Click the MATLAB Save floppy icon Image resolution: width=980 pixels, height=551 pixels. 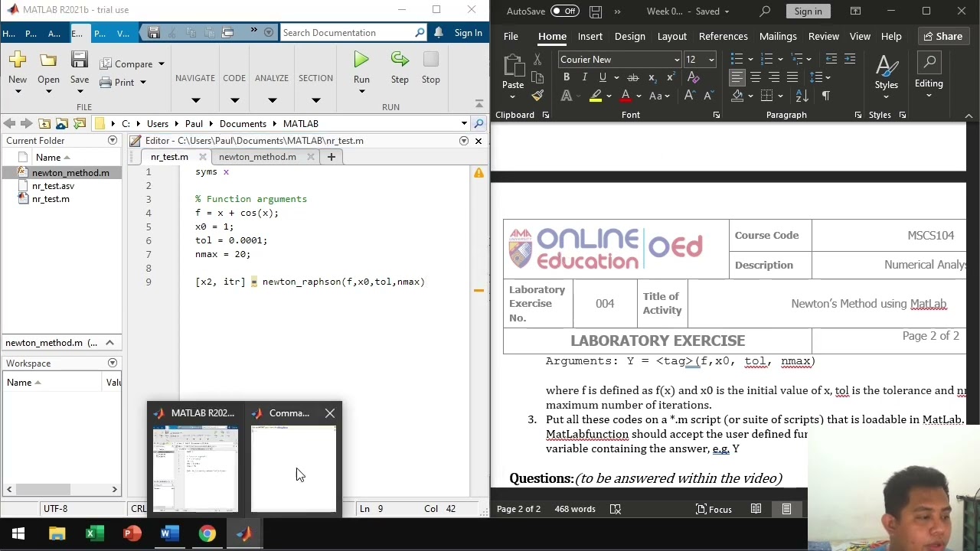point(80,60)
